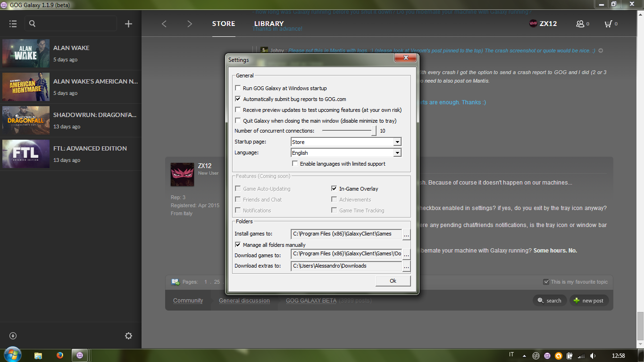Select ALAN WAKE'S AMERICAN N... title text
This screenshot has height=362, width=644.
(95, 82)
